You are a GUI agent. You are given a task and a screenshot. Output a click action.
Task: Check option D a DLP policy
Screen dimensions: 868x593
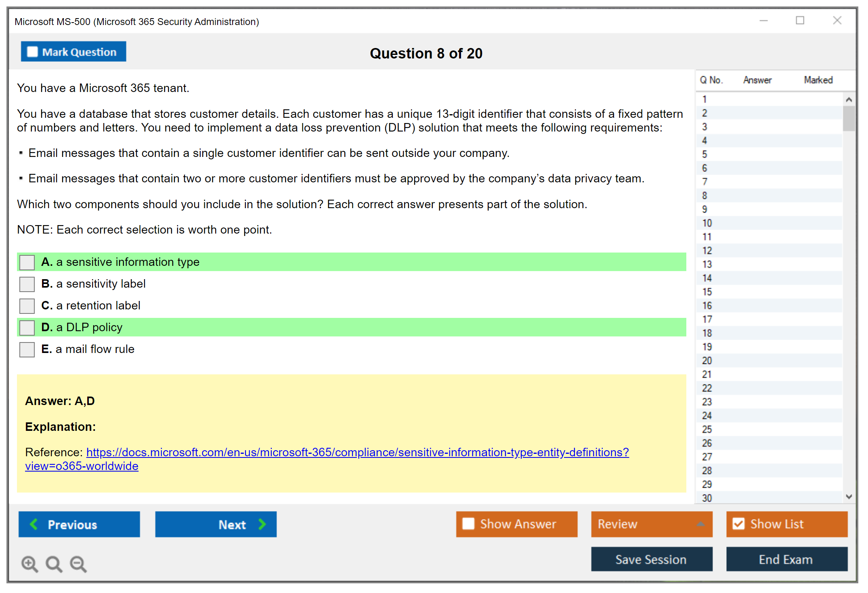(27, 328)
